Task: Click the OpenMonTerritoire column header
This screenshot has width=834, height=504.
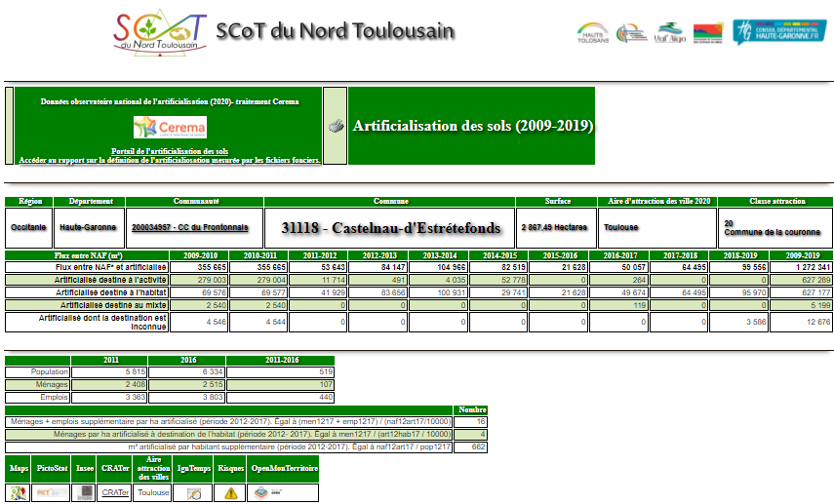Action: (x=284, y=468)
